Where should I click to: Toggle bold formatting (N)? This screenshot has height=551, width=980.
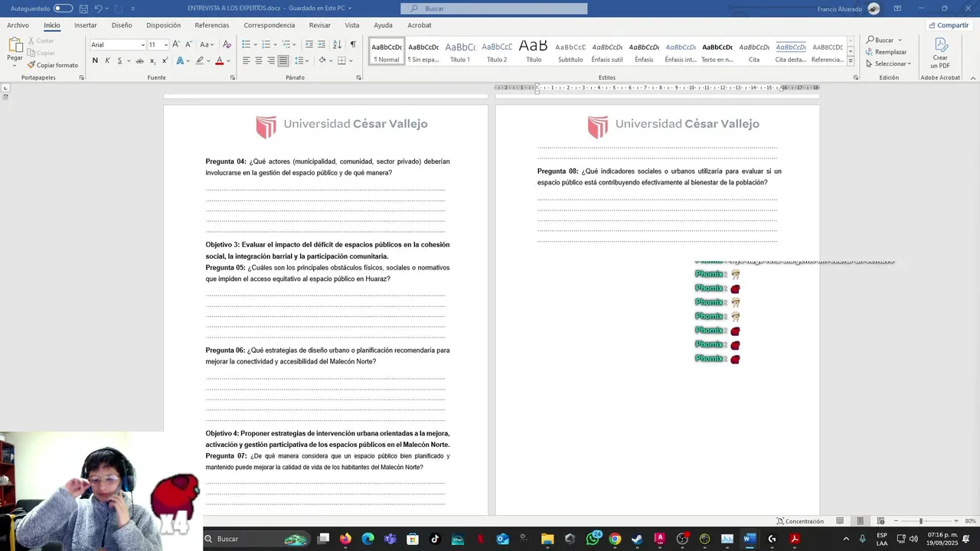tap(95, 60)
